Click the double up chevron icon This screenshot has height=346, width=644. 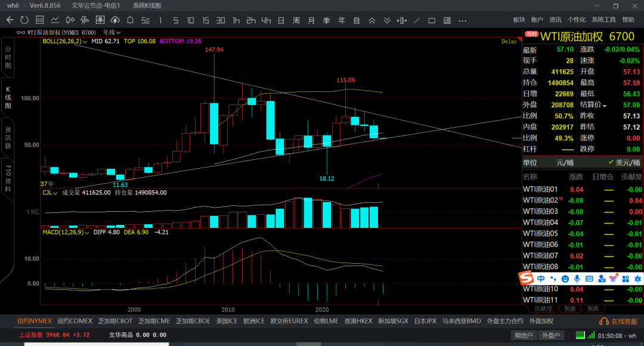click(371, 20)
